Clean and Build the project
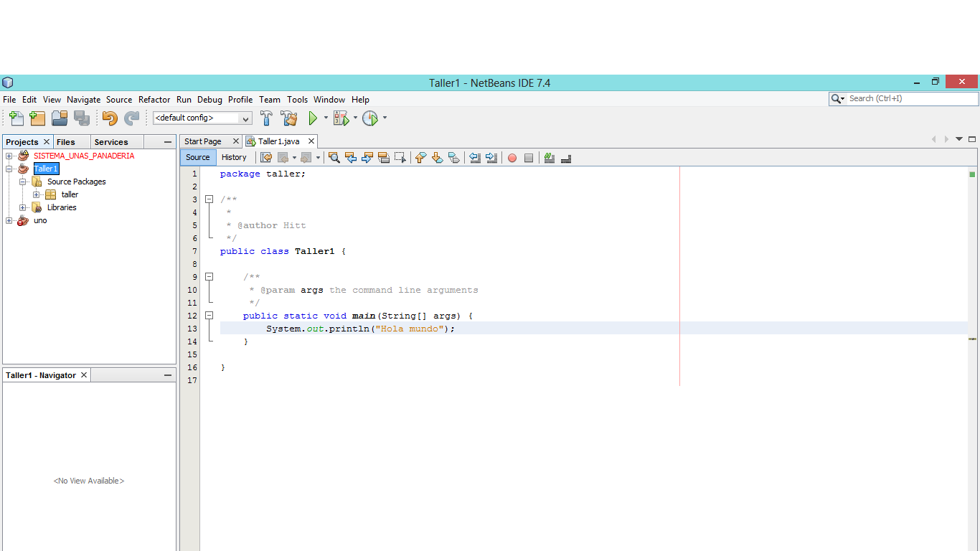The height and width of the screenshot is (551, 980). [x=289, y=118]
